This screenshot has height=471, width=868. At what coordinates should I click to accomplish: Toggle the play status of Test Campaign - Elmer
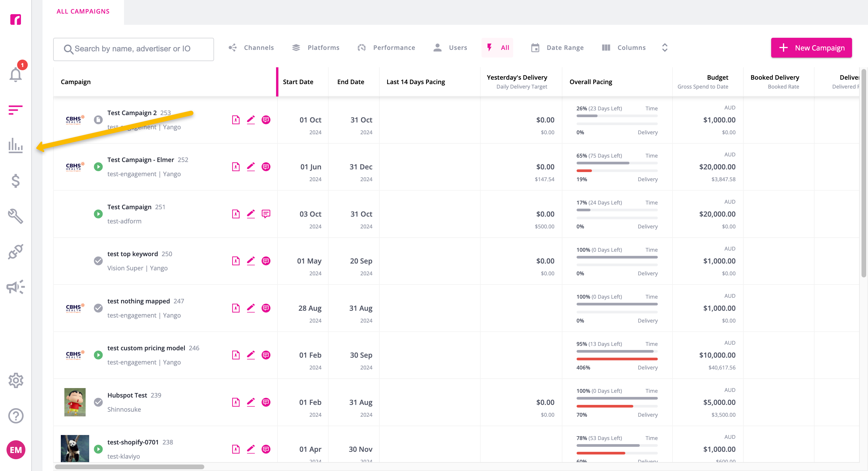pos(98,167)
